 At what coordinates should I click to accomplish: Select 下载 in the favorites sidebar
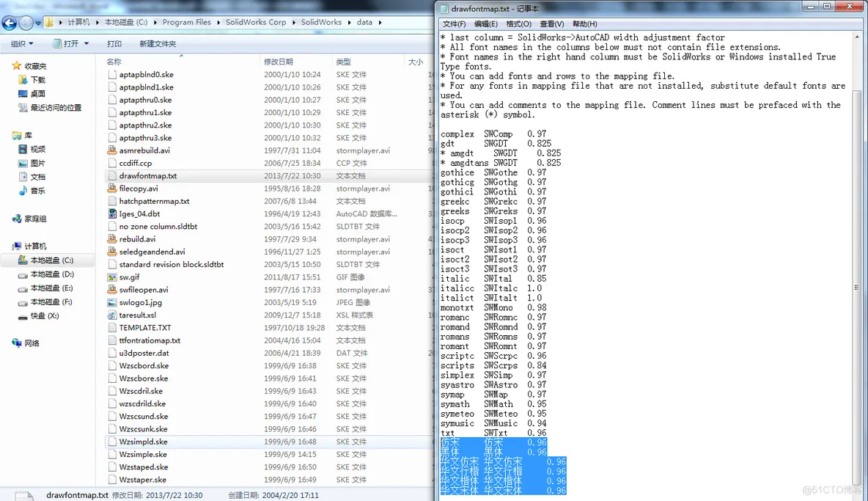[37, 80]
